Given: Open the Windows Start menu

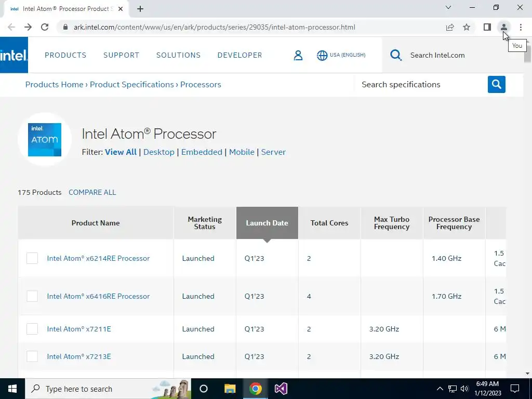Looking at the screenshot, I should coord(12,389).
